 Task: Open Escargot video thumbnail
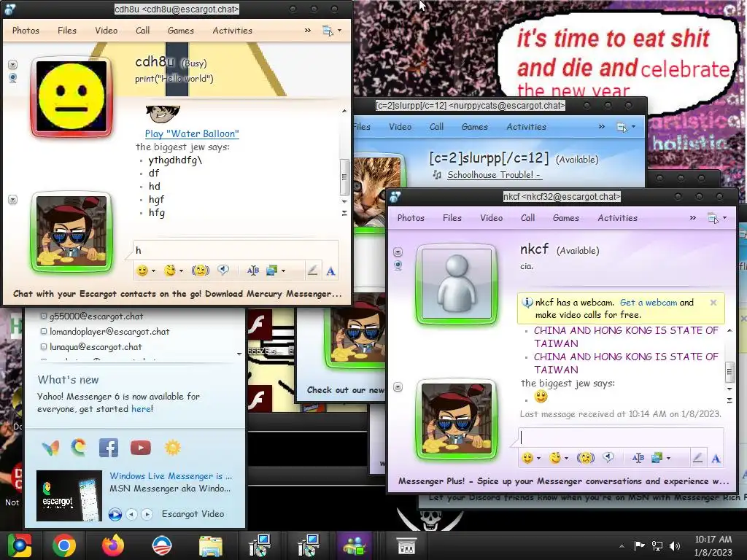69,496
